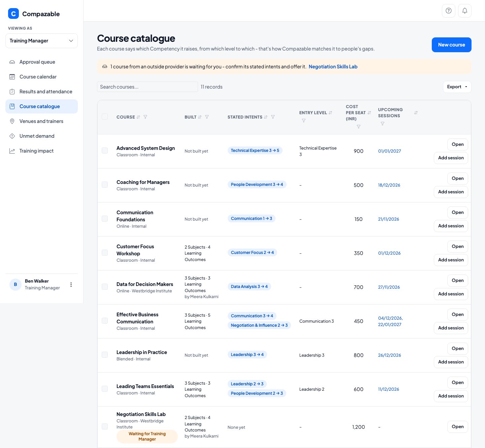The image size is (485, 448).
Task: Select the Advanced System Design row checkbox
Action: [x=105, y=151]
